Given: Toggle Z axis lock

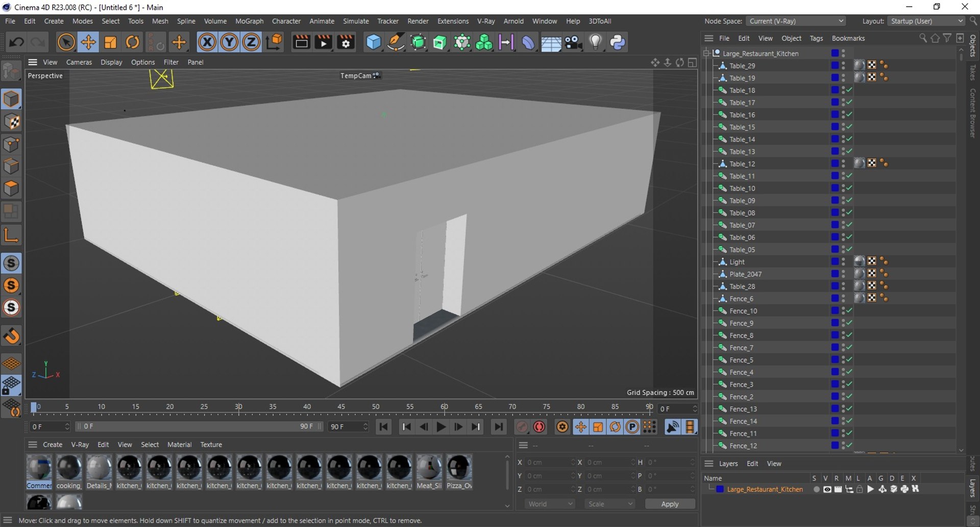Looking at the screenshot, I should [251, 42].
